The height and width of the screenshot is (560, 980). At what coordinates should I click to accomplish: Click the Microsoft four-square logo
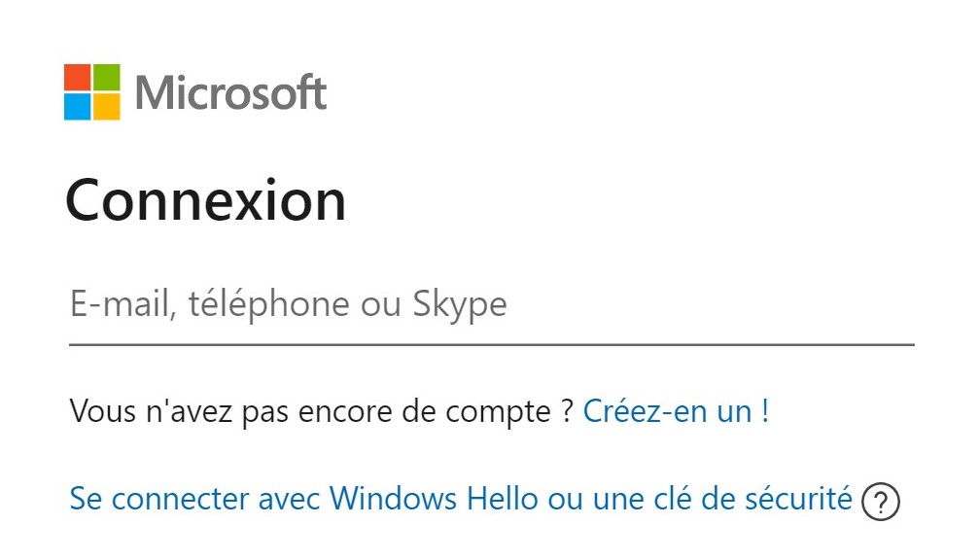[x=92, y=91]
